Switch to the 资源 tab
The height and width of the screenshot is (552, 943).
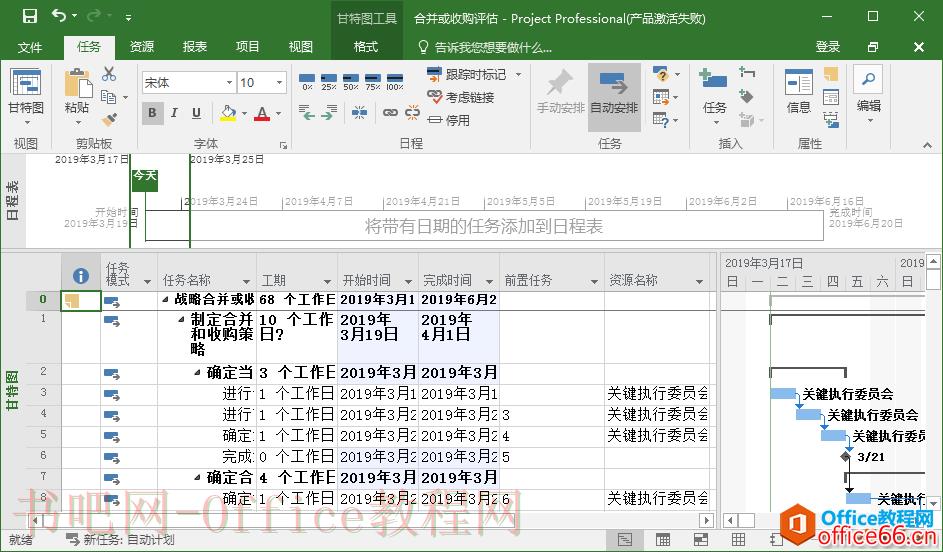coord(142,47)
